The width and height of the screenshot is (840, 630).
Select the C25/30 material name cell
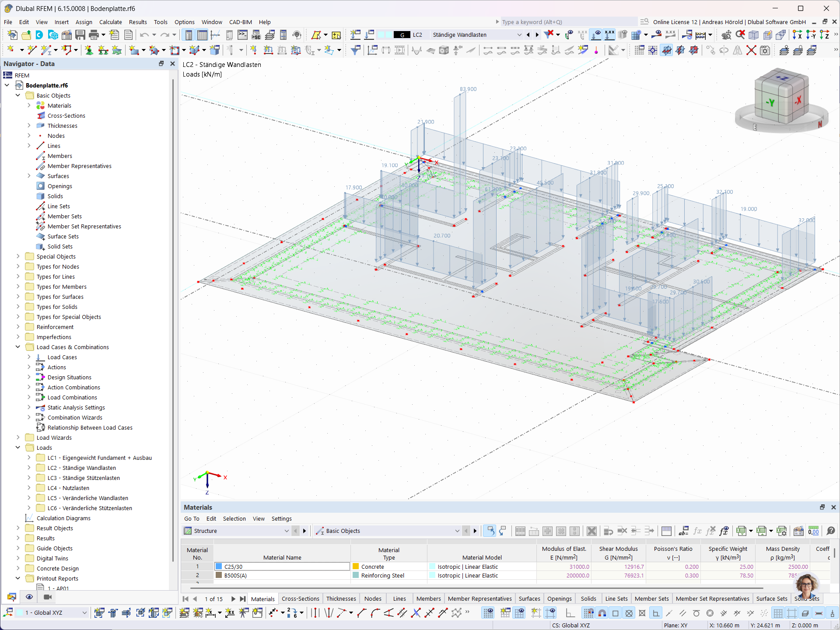click(x=282, y=567)
